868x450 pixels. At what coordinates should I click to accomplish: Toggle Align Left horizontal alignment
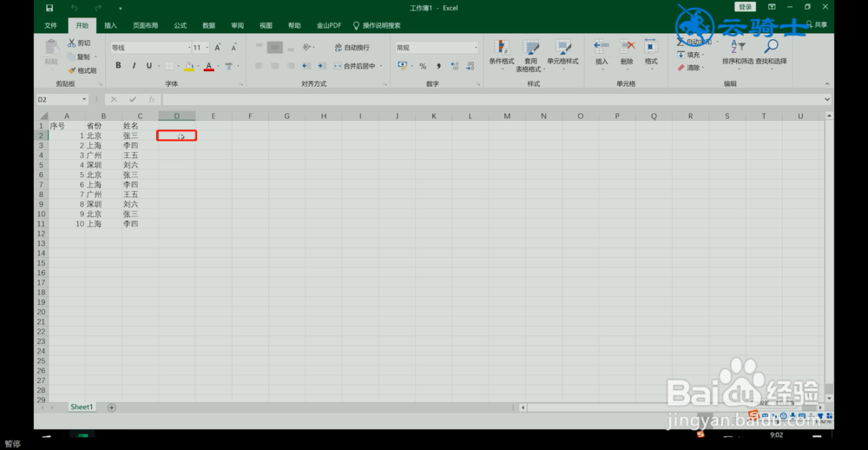(x=259, y=66)
